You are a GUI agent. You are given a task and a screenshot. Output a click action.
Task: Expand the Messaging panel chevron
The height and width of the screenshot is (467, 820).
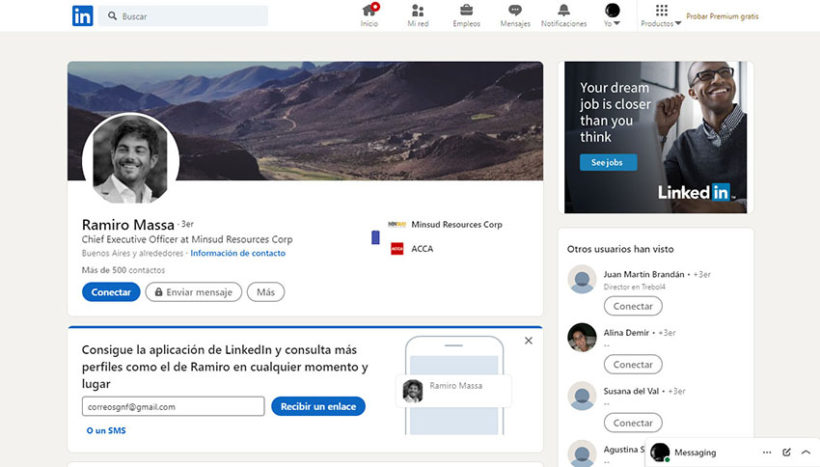[x=806, y=453]
